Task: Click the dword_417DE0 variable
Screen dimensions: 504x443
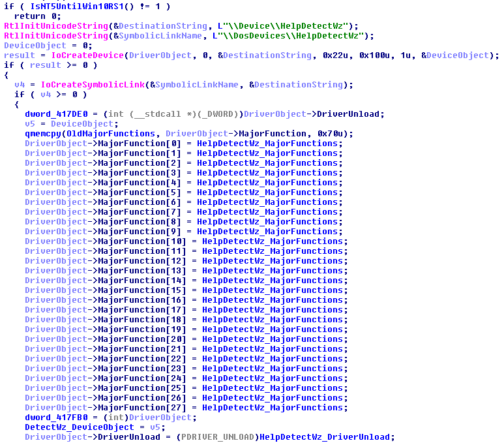Action: [x=56, y=114]
